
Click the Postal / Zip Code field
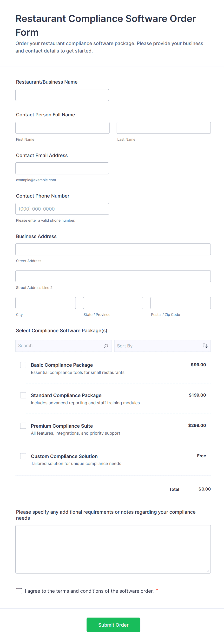180,303
